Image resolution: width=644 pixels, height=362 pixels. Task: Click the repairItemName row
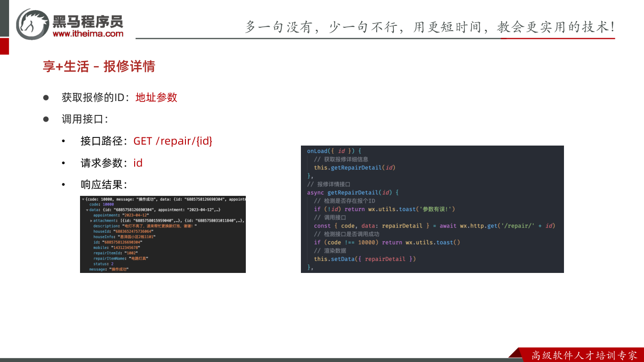click(121, 258)
